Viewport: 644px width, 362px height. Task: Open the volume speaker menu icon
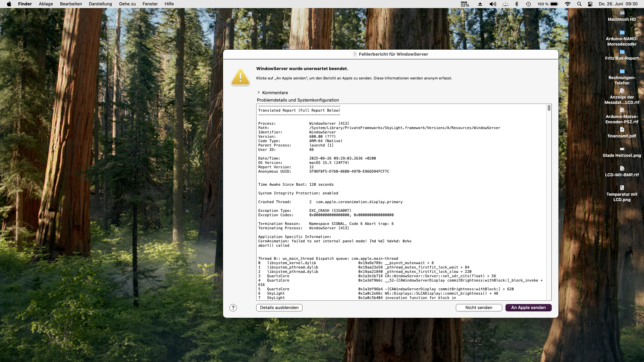coord(492,4)
